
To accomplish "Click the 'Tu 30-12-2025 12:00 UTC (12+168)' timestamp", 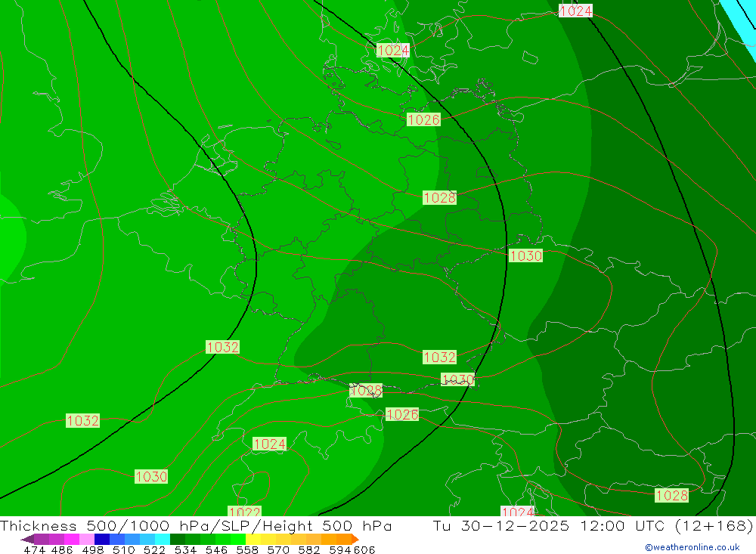I will 593,525.
